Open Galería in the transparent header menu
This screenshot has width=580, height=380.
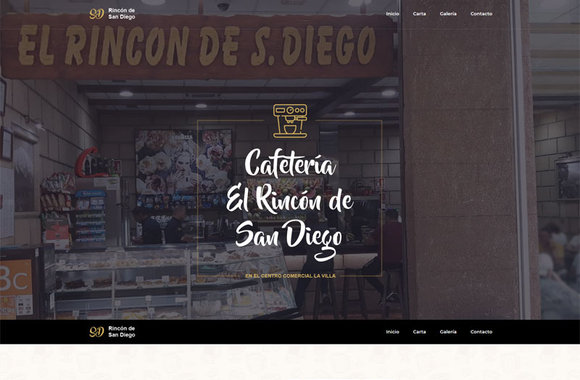(x=448, y=14)
